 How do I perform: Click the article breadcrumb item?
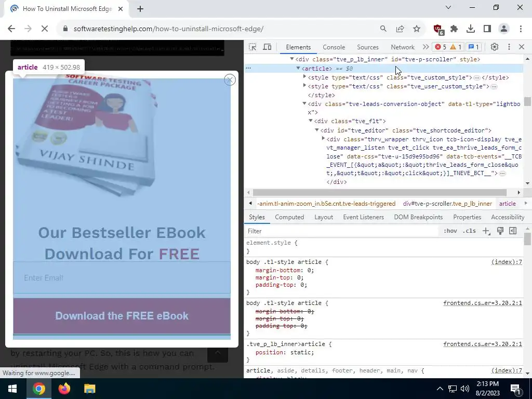click(x=508, y=204)
